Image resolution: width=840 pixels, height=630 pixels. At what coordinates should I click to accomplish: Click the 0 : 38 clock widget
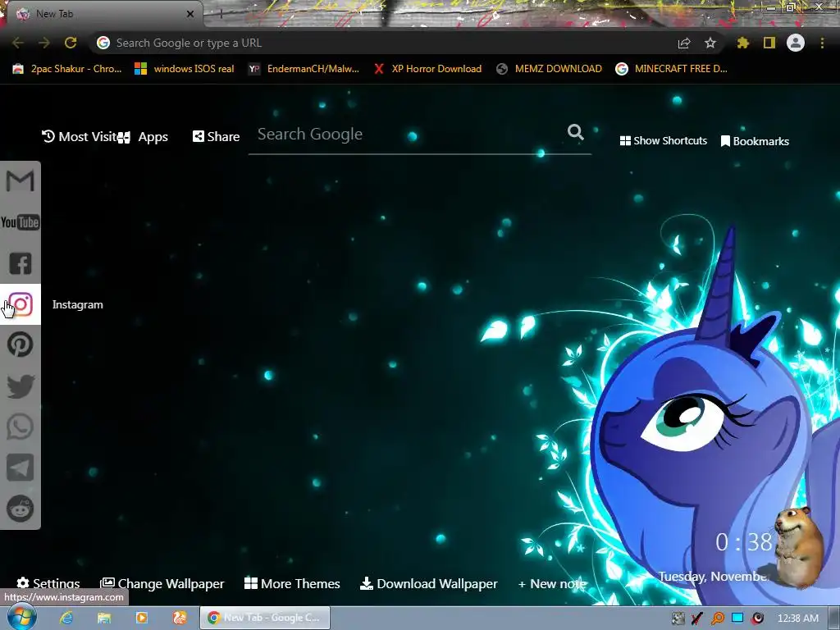pyautogui.click(x=743, y=542)
